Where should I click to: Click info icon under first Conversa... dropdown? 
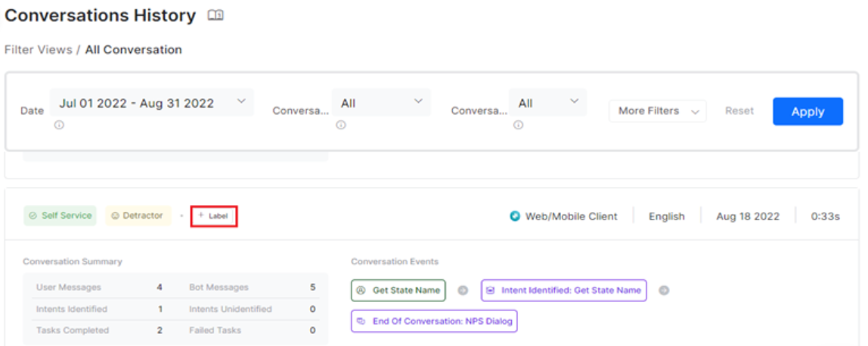pyautogui.click(x=341, y=126)
